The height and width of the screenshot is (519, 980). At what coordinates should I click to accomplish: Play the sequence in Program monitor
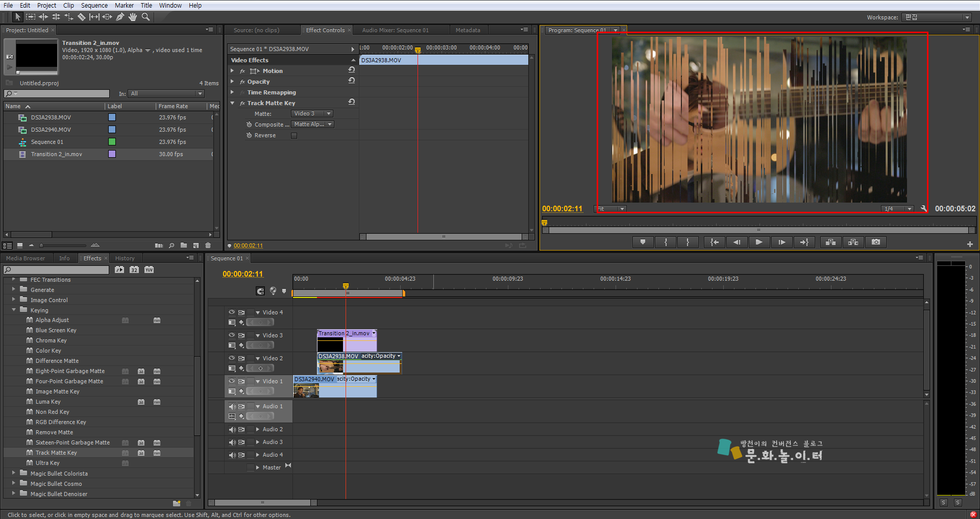coord(759,242)
